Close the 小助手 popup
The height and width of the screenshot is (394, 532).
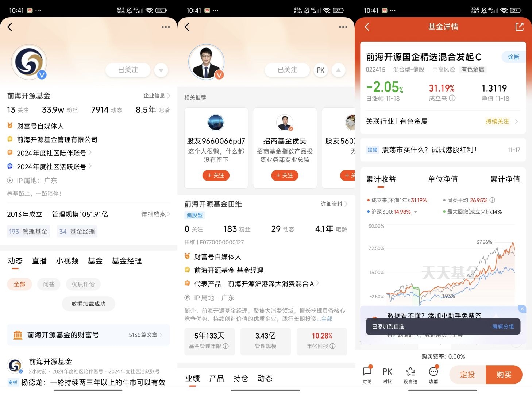522,309
